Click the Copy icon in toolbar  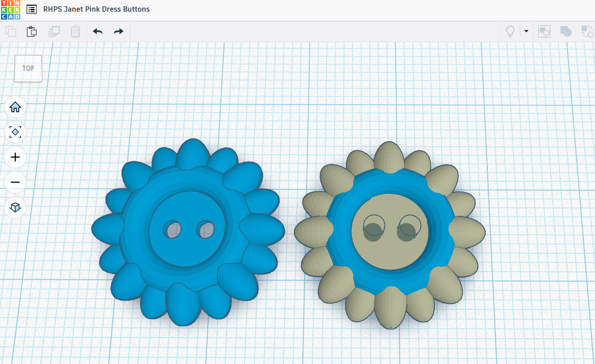[11, 31]
